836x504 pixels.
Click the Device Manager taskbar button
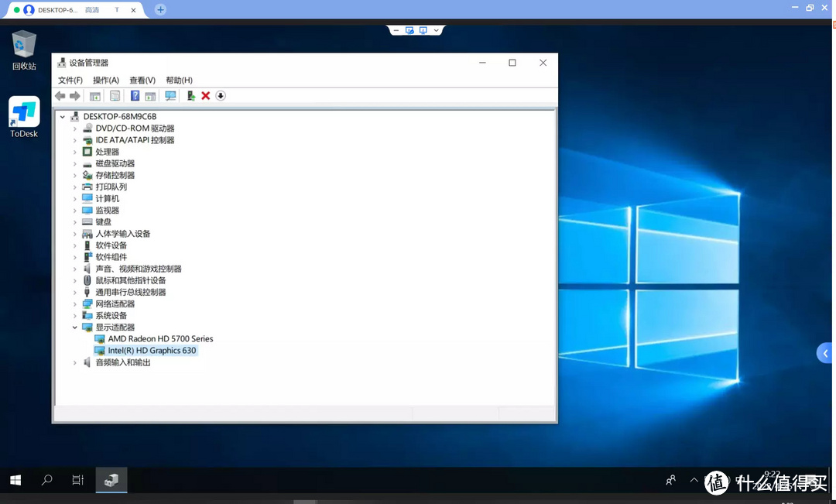point(111,480)
